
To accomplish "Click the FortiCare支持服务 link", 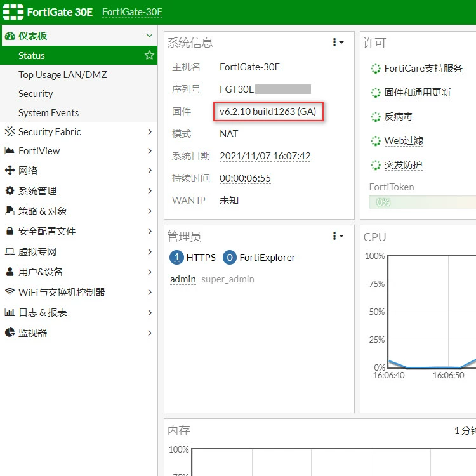I will coord(423,69).
